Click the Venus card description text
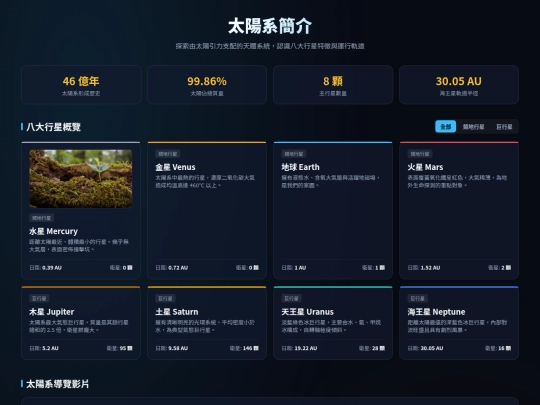The height and width of the screenshot is (405, 540). pyautogui.click(x=205, y=181)
